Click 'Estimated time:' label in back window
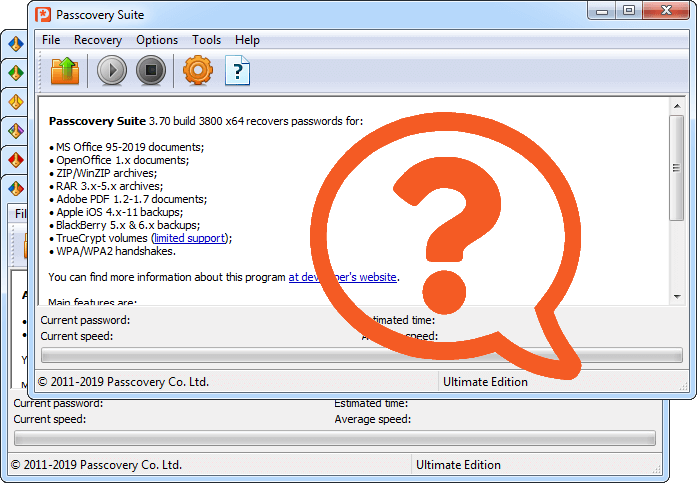Viewport: 697px width, 483px height. [371, 403]
